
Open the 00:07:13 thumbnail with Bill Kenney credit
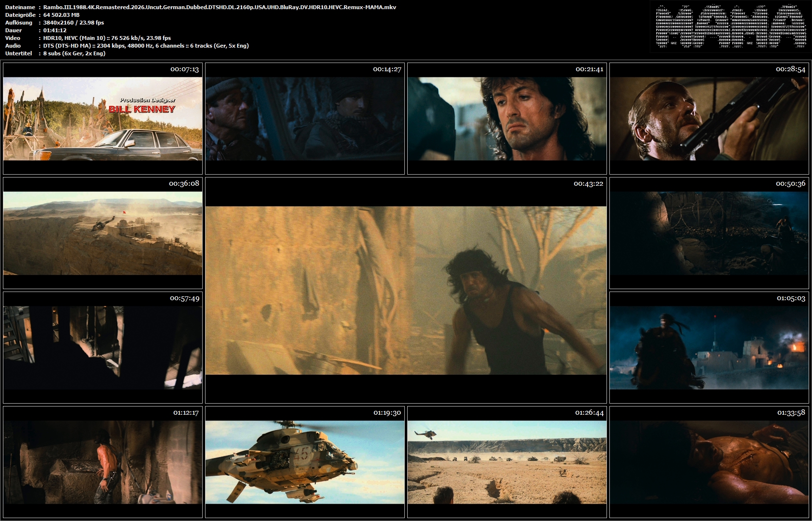click(x=103, y=118)
